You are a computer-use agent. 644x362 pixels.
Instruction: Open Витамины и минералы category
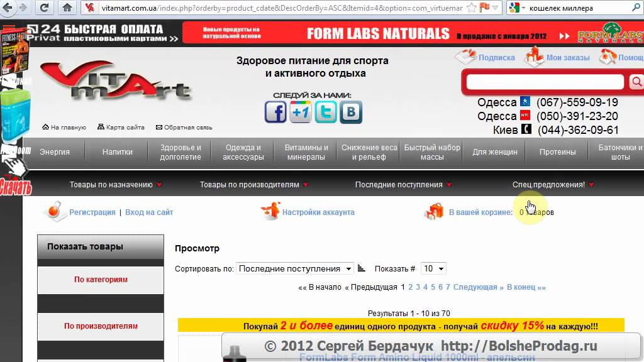tap(306, 152)
